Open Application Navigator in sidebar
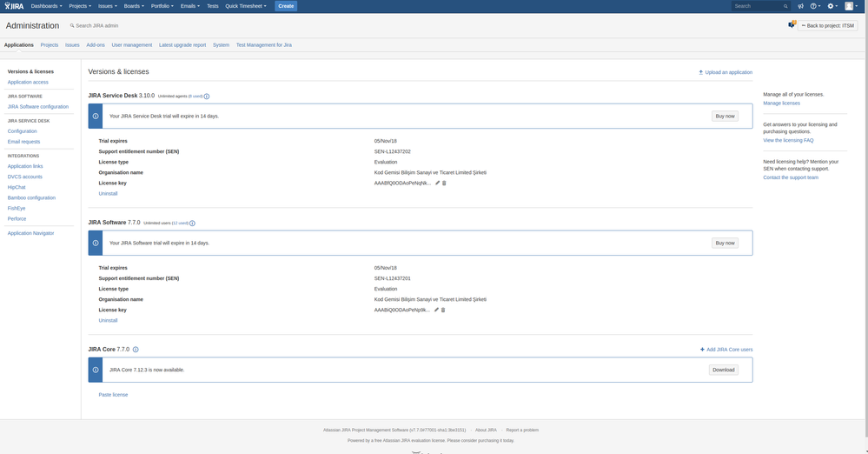The image size is (868, 454). click(x=31, y=233)
